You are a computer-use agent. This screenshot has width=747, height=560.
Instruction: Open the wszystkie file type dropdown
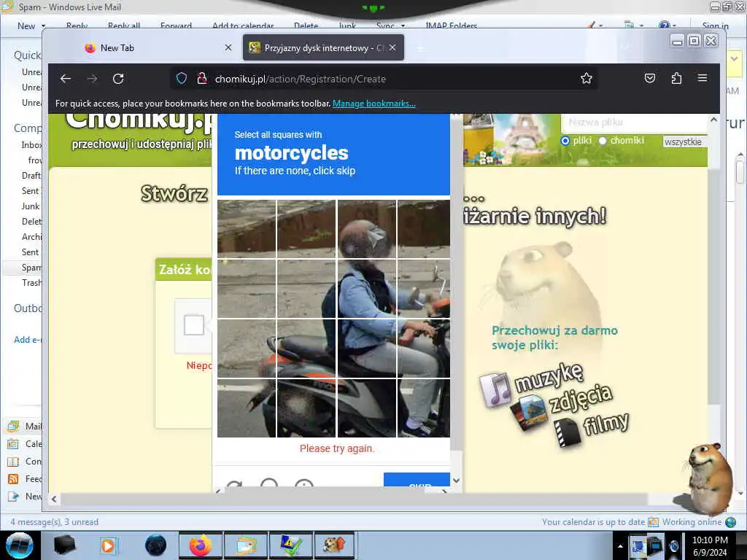pos(685,142)
